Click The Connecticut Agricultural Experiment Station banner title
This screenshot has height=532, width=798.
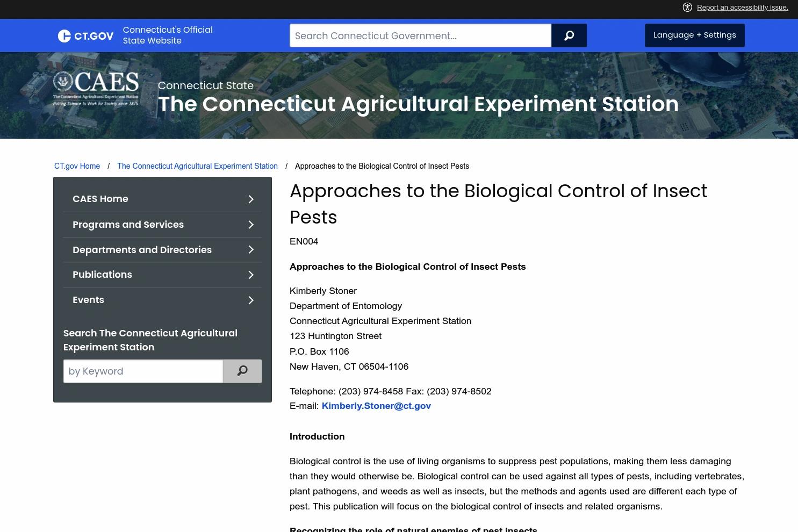[418, 104]
